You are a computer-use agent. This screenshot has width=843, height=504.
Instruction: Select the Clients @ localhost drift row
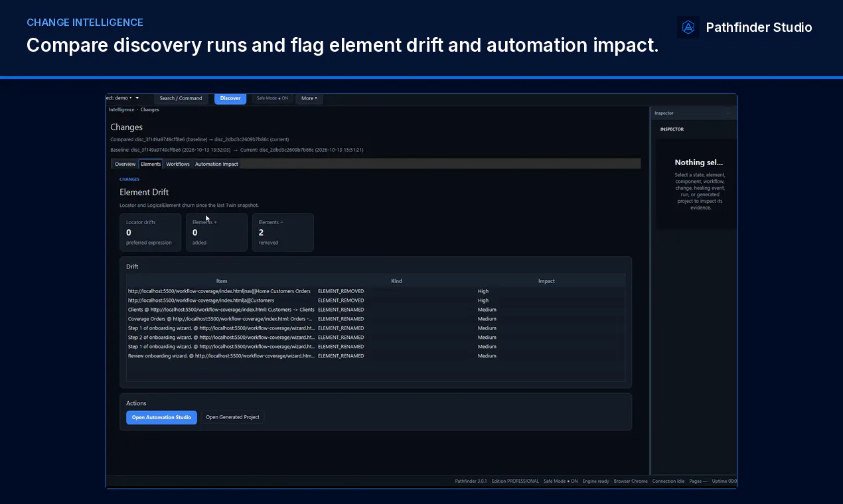376,310
